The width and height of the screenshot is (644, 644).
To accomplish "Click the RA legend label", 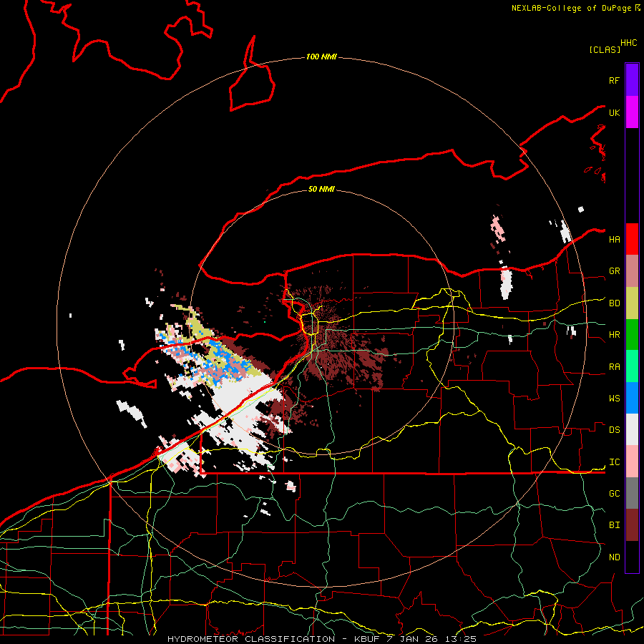I will [x=614, y=367].
